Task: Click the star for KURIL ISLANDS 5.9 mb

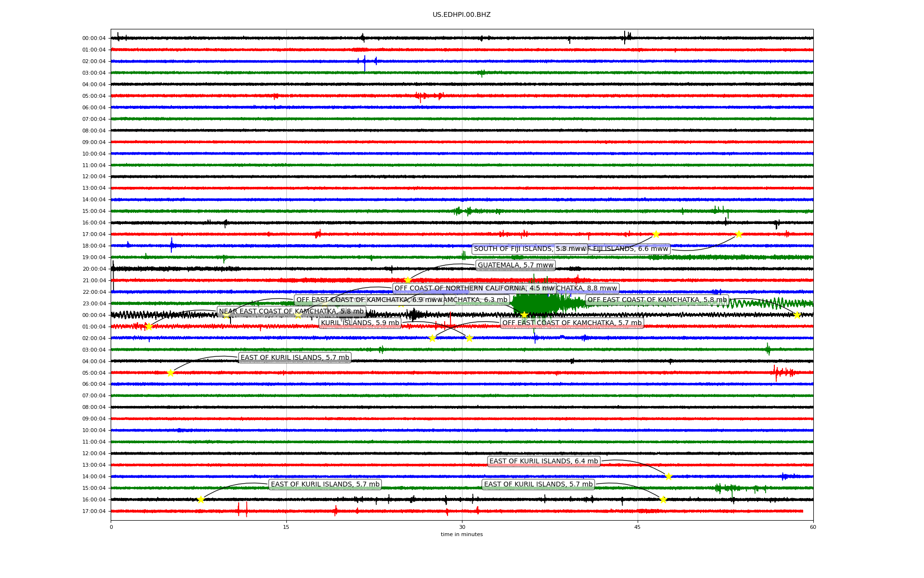Action: point(469,338)
